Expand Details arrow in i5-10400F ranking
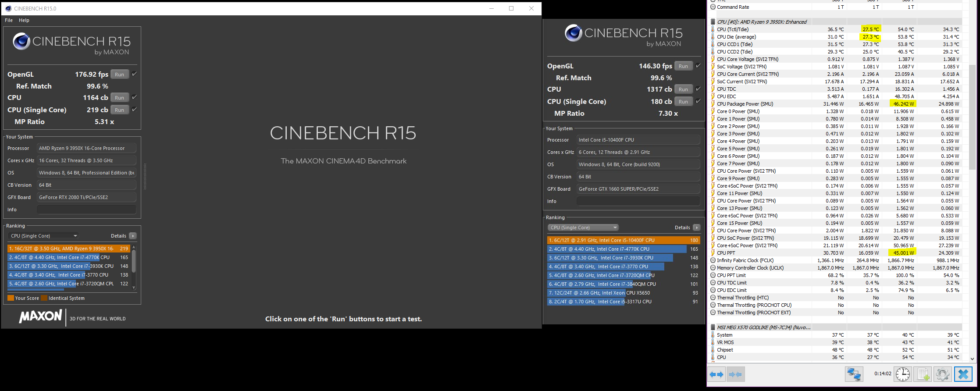This screenshot has height=391, width=980. click(697, 227)
